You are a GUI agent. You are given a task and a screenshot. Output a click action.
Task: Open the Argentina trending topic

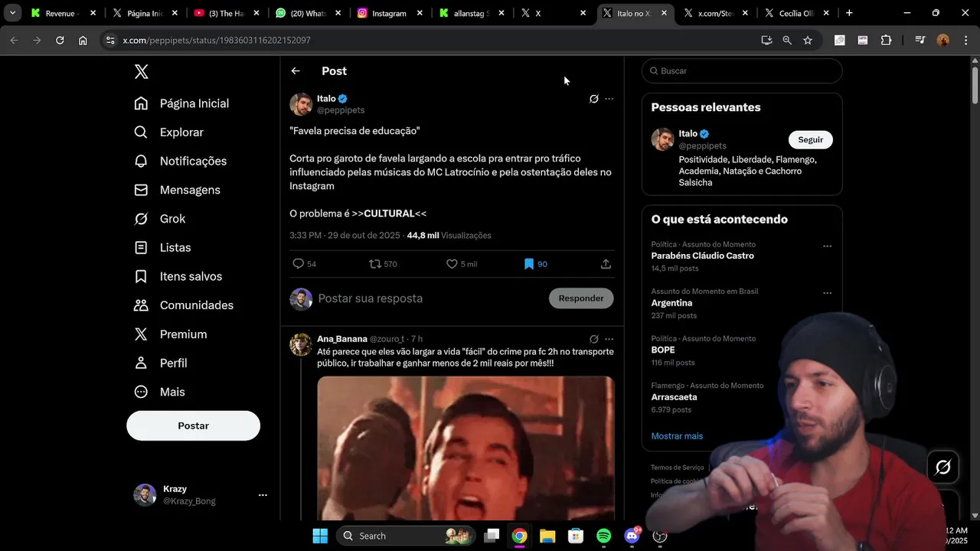[671, 303]
